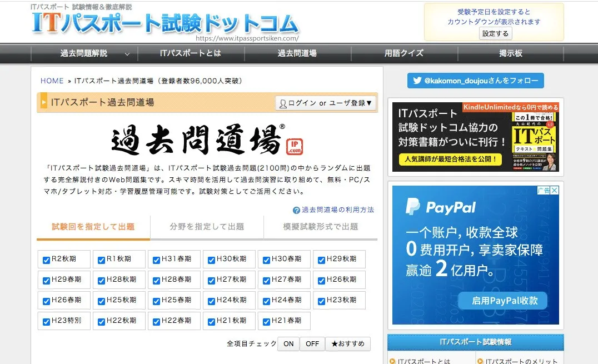
Task: Uncheck the H29春期 checkbox
Action: 46,281
